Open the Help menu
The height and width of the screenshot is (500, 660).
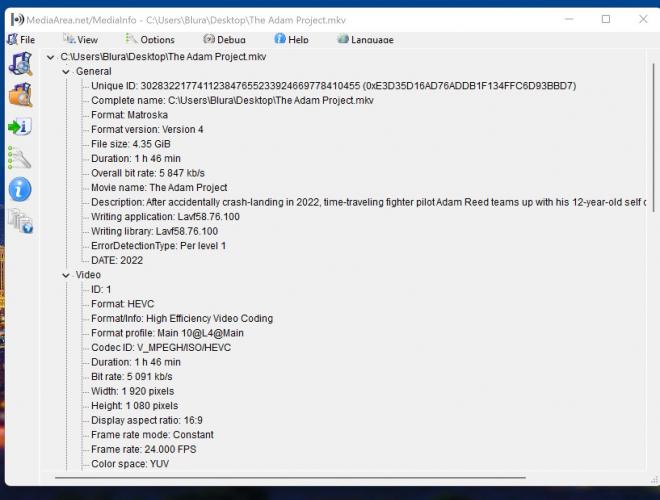click(x=291, y=40)
